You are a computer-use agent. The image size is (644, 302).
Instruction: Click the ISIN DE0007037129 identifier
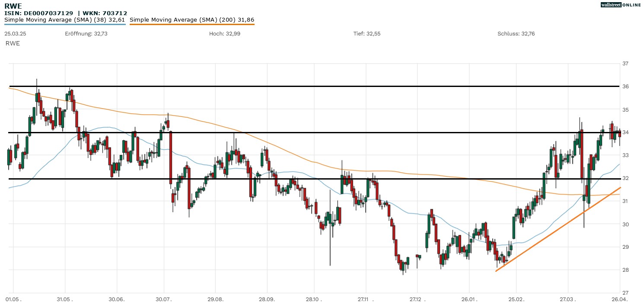(39, 13)
